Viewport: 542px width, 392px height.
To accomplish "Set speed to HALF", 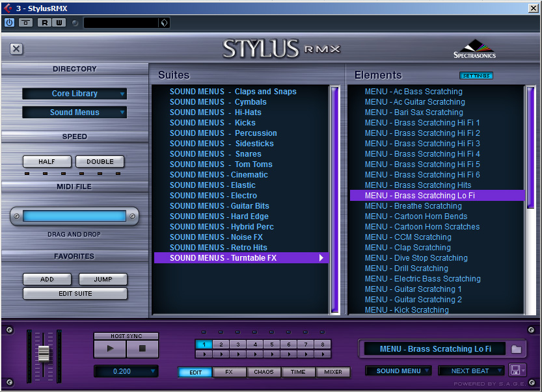I will coord(47,162).
